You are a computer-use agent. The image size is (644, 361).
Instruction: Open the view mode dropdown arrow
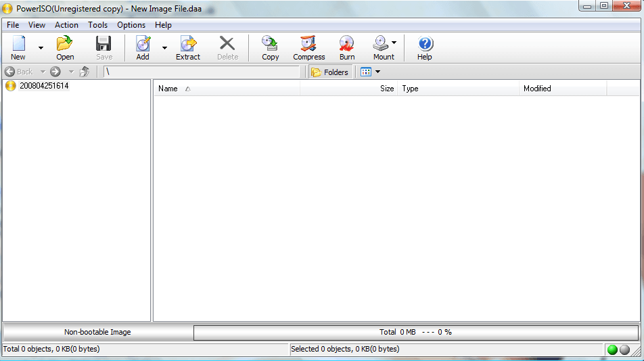378,72
